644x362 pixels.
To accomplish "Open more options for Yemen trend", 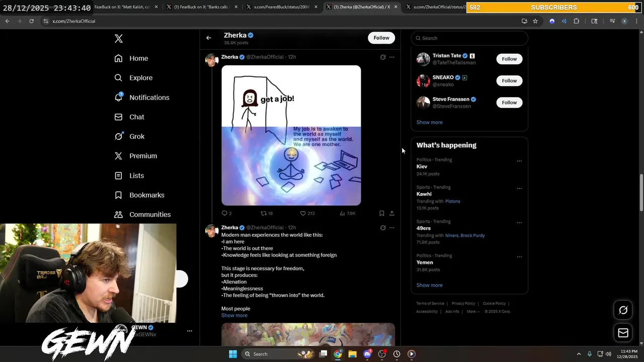I will click(x=519, y=257).
